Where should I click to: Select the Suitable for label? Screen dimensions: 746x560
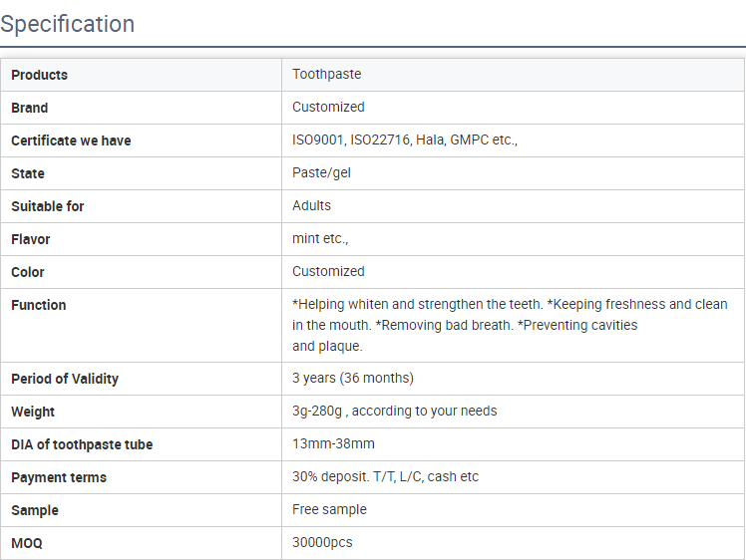[48, 206]
